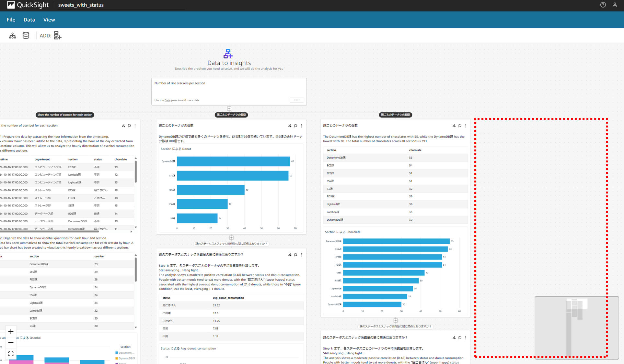Click the RDS課 bar in the Donut chart
The height and width of the screenshot is (364, 624).
tap(211, 190)
